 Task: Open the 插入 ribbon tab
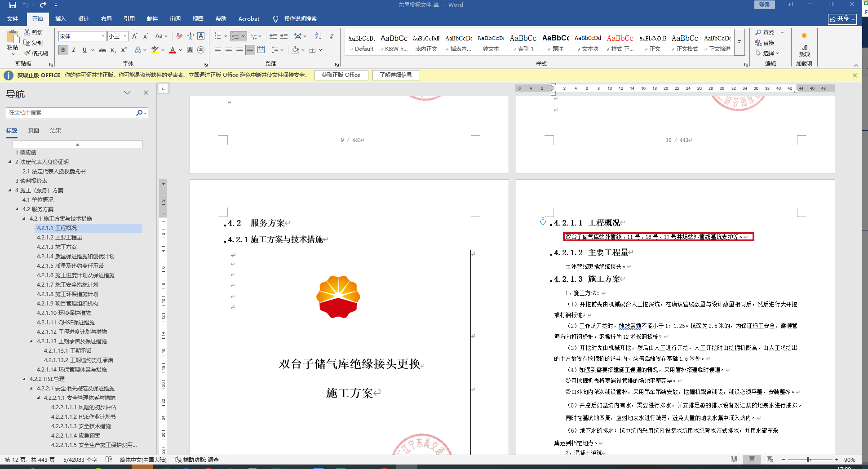click(60, 19)
